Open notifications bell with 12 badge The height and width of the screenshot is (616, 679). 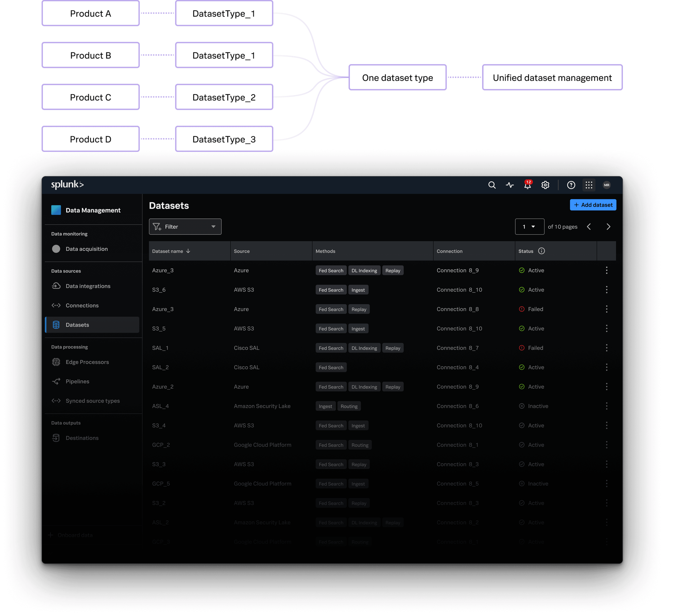527,185
